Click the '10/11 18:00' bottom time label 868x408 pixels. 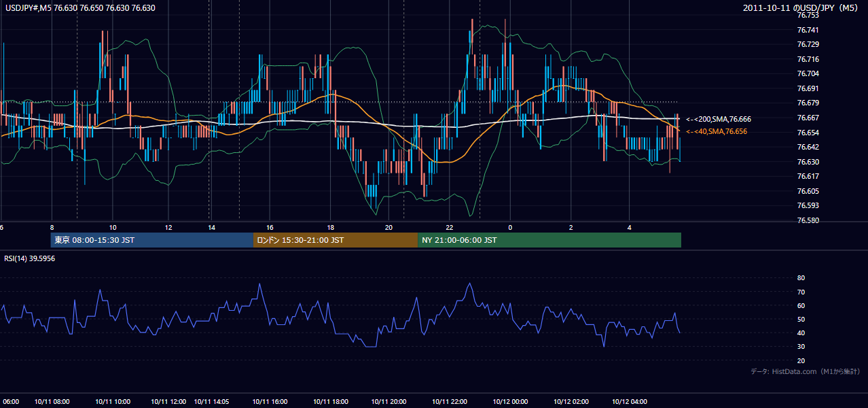330,402
